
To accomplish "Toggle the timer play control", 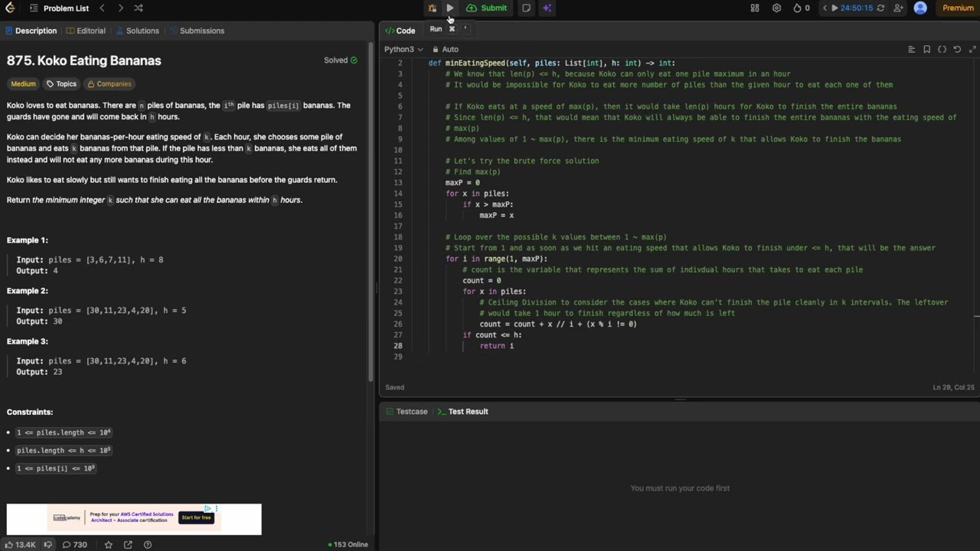I will click(835, 8).
